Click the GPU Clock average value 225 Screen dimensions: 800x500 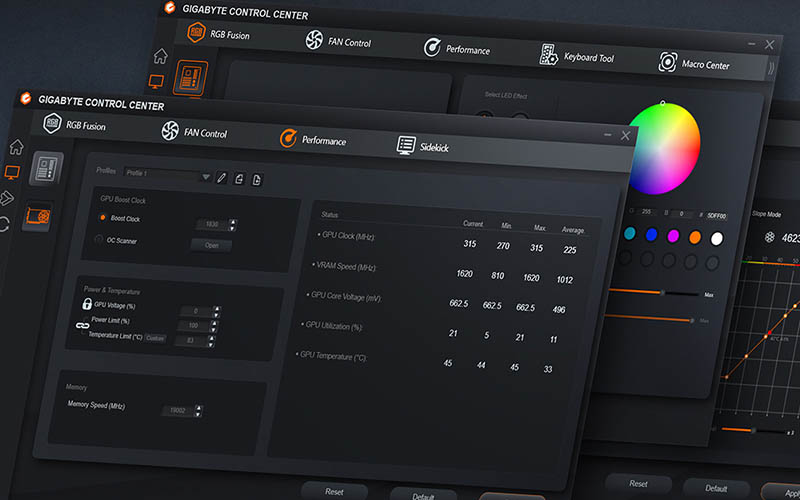click(x=570, y=249)
